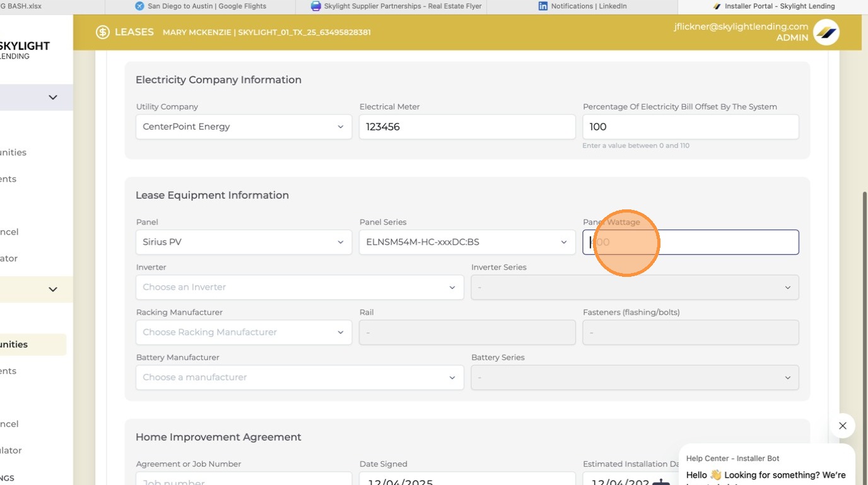Collapse the lower sidebar section chevron
The width and height of the screenshot is (868, 485).
[53, 289]
